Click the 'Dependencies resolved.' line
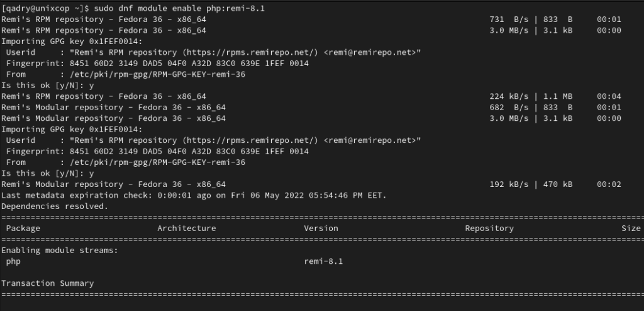644x311 pixels. [x=55, y=206]
